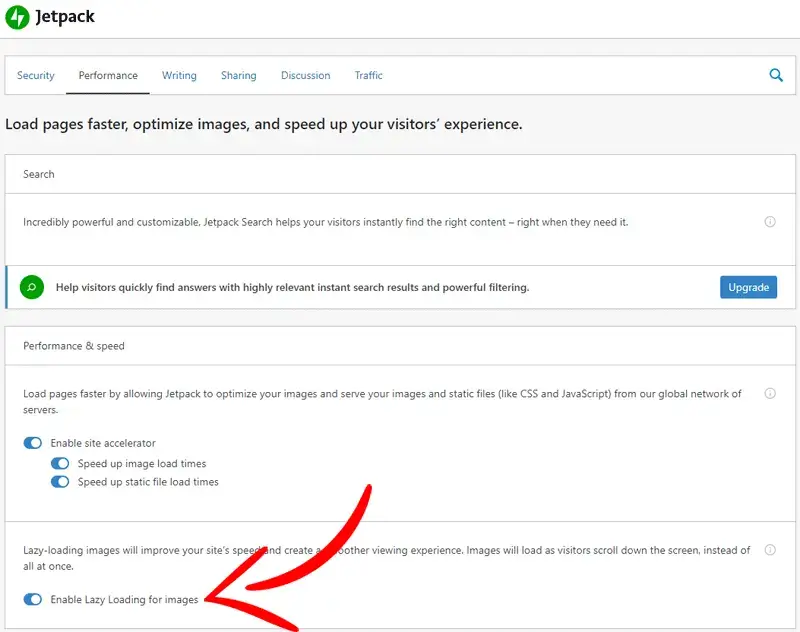Click the 'Speed up static file load times' label

coord(148,482)
